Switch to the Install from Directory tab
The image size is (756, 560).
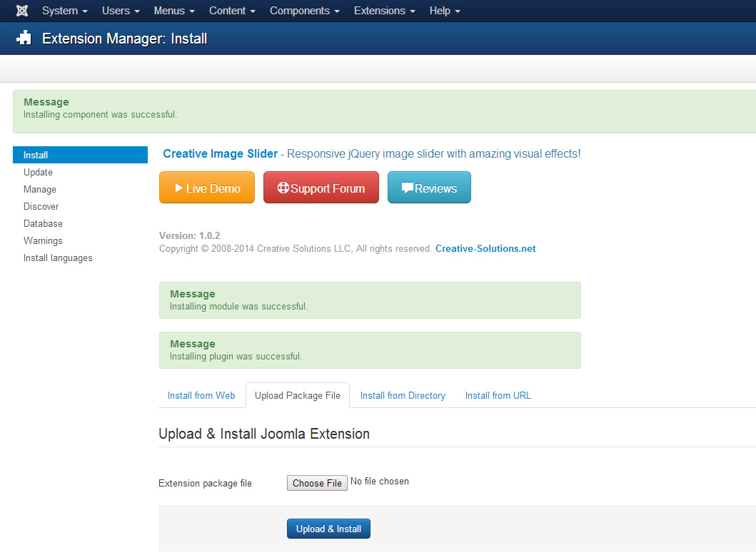(403, 396)
